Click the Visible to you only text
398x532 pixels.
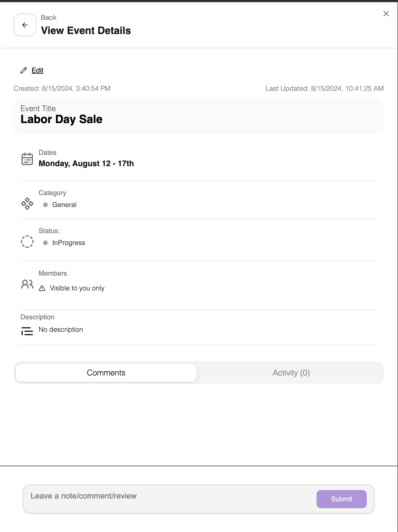(77, 288)
